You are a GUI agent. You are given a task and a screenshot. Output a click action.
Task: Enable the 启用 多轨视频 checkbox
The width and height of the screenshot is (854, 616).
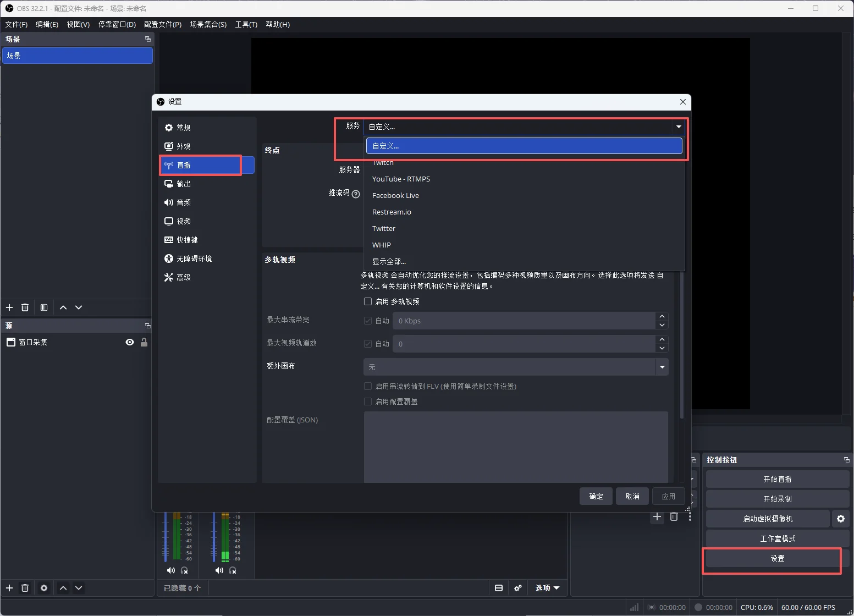368,301
